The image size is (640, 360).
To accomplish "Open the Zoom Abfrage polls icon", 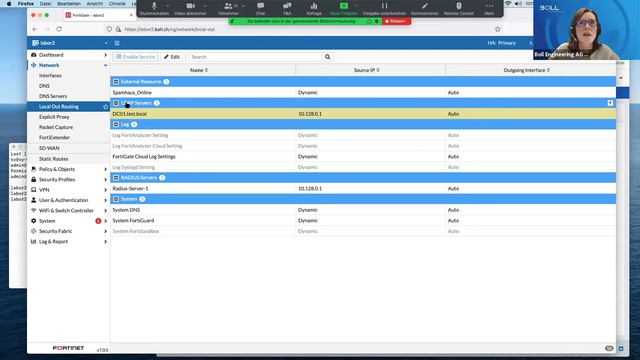I will (x=314, y=6).
